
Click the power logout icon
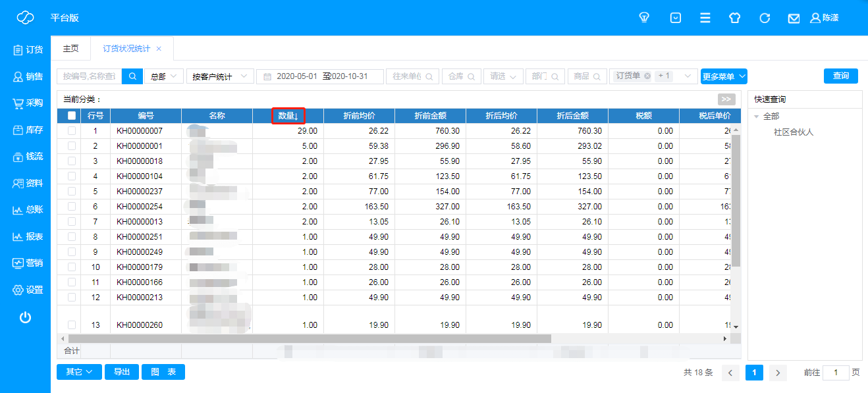[x=25, y=317]
